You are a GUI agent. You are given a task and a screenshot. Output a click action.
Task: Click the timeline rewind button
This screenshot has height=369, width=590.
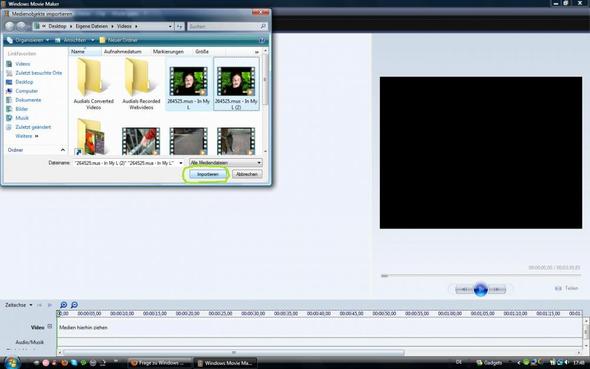(x=39, y=305)
